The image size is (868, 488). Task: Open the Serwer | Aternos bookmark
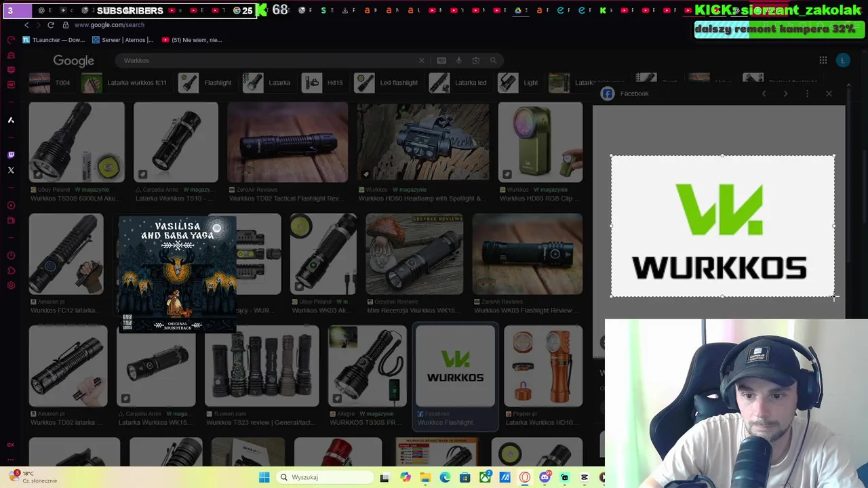point(123,40)
